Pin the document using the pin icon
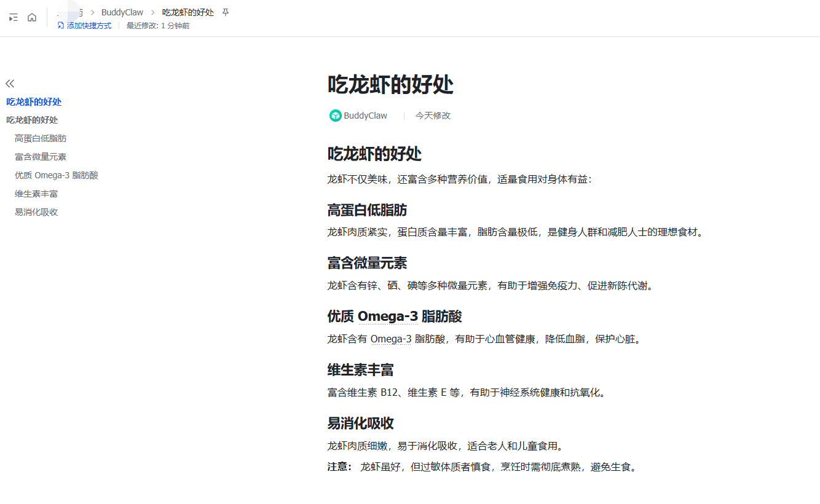The width and height of the screenshot is (820, 504). (225, 12)
